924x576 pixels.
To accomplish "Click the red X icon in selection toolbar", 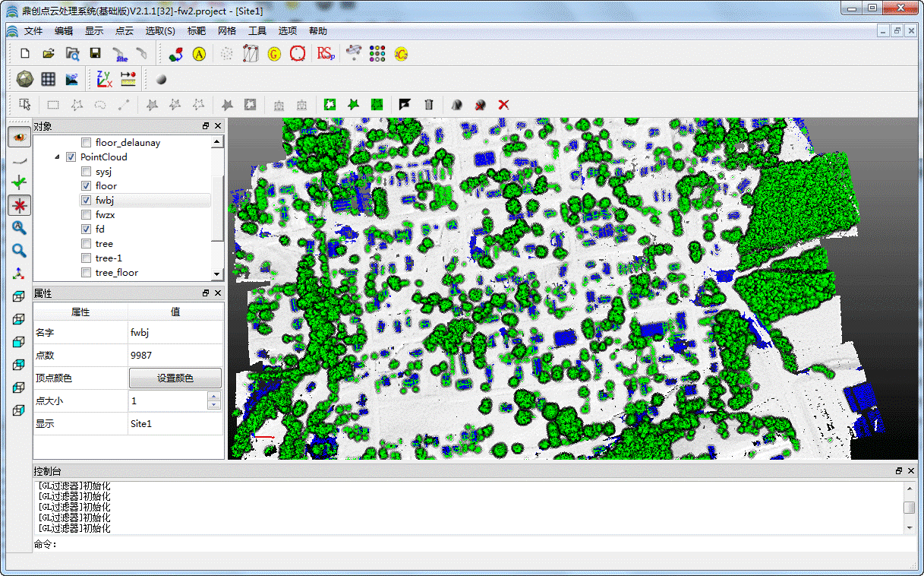I will tap(503, 105).
